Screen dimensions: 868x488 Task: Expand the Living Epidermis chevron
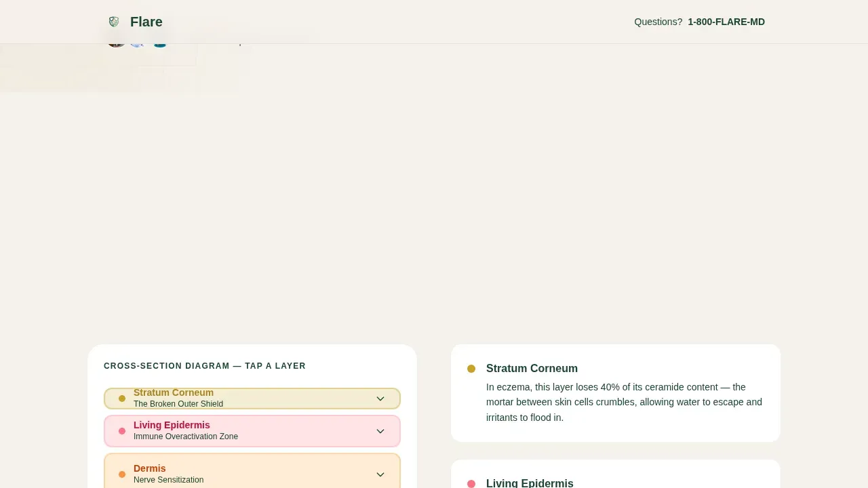pos(380,431)
